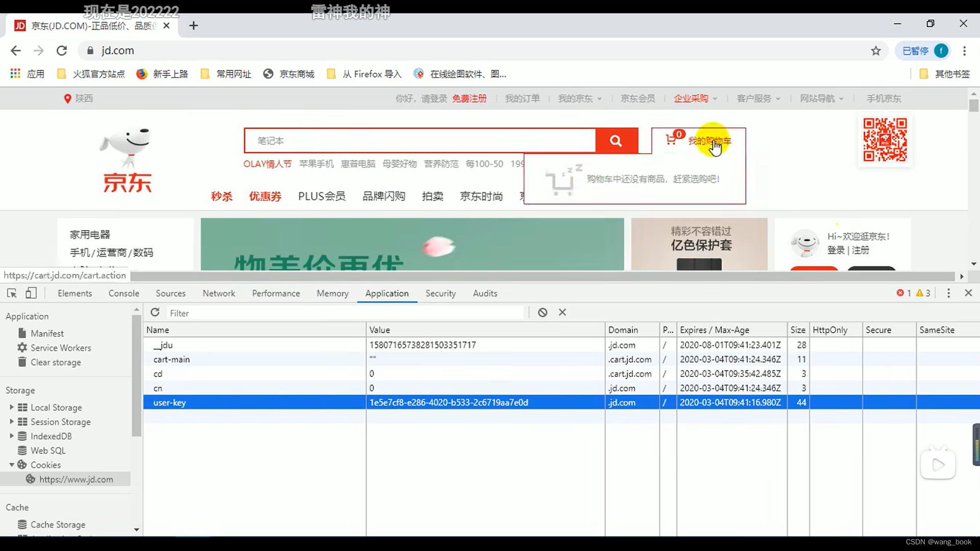The width and height of the screenshot is (980, 551).
Task: Open Cache Storage in sidebar
Action: [x=58, y=524]
